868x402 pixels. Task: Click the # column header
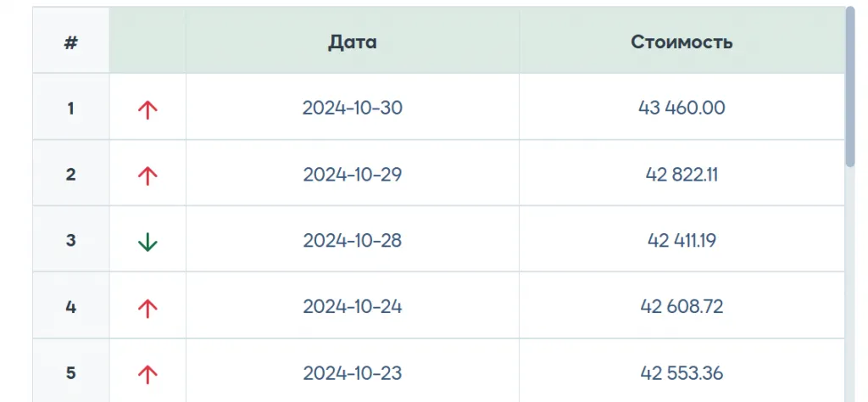click(71, 42)
